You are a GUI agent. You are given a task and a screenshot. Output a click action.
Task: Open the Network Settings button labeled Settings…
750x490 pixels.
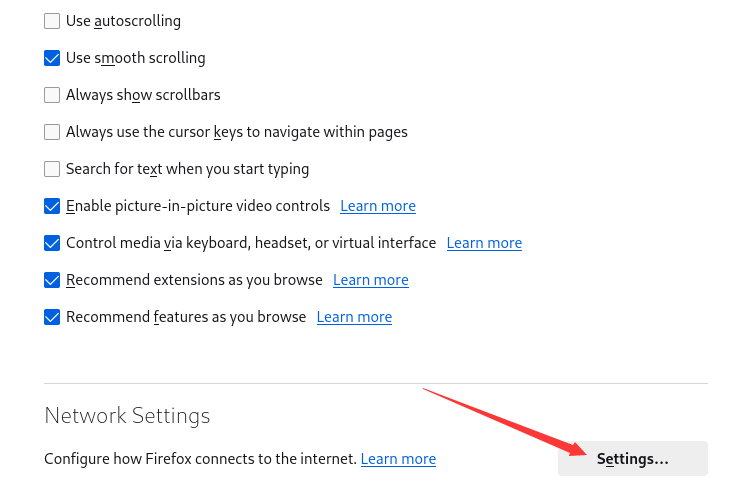click(632, 458)
